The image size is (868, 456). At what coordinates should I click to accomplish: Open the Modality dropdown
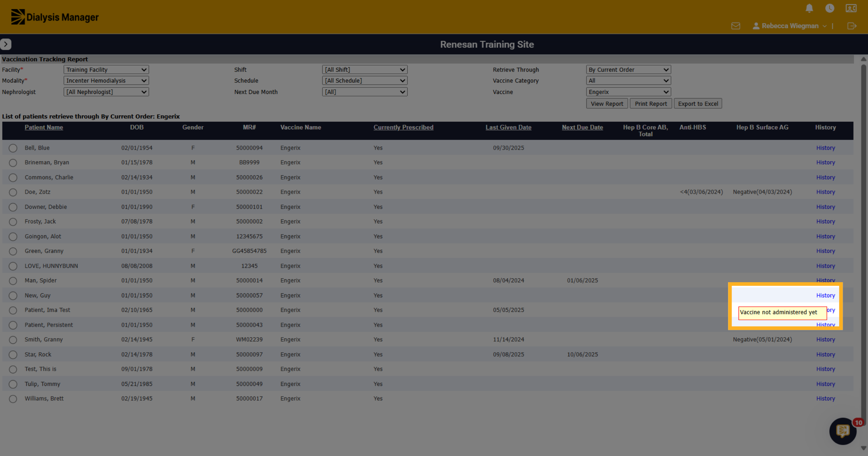pyautogui.click(x=106, y=81)
